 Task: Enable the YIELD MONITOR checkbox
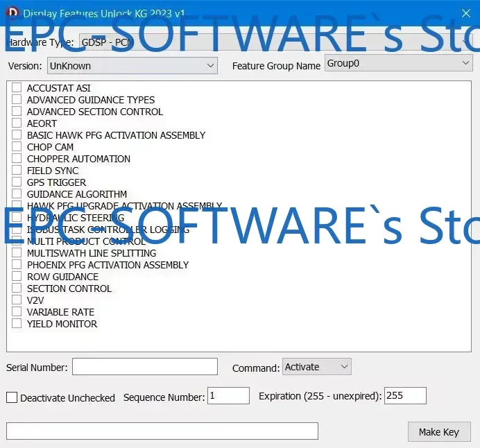pos(17,323)
